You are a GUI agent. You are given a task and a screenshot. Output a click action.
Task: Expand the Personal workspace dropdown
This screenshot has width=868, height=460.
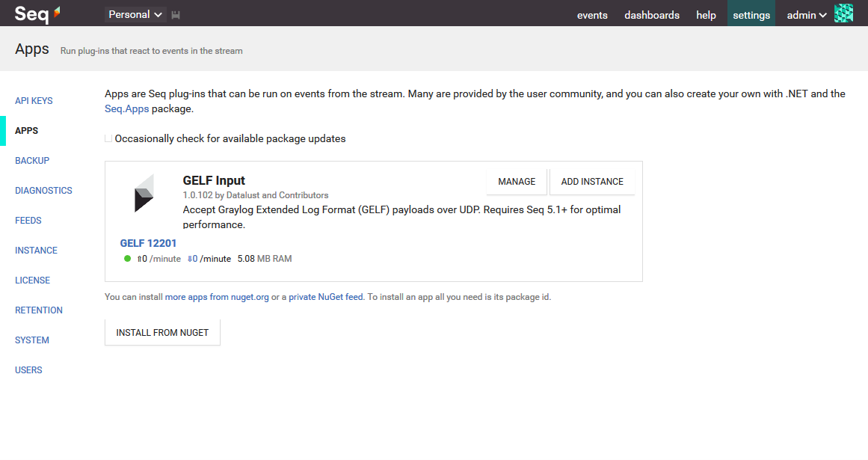point(135,13)
